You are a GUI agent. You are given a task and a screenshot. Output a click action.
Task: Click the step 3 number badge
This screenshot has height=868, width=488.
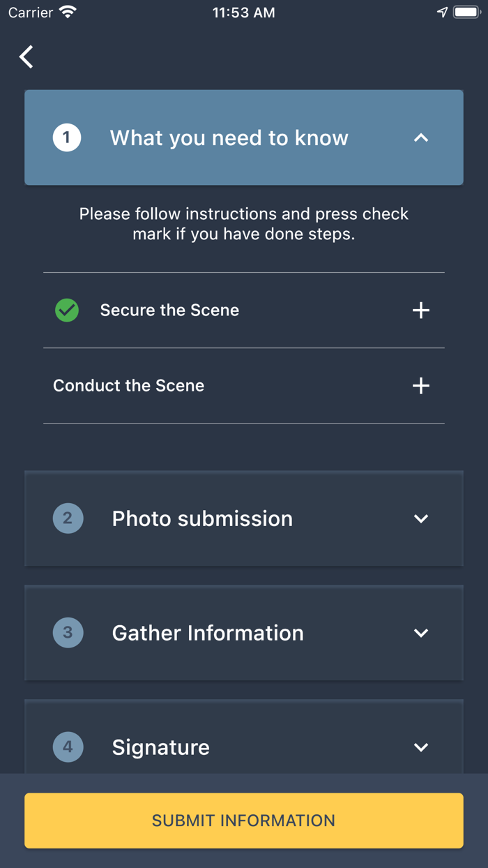tap(68, 633)
